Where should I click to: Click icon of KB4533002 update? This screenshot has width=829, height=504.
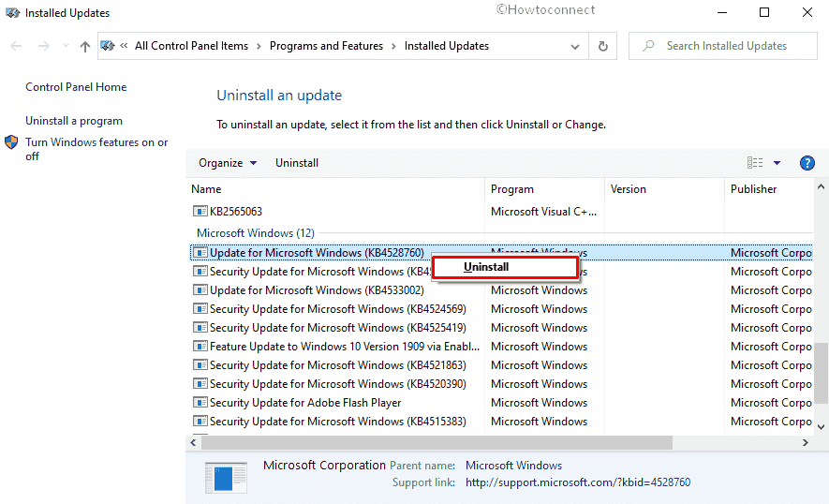click(x=200, y=290)
